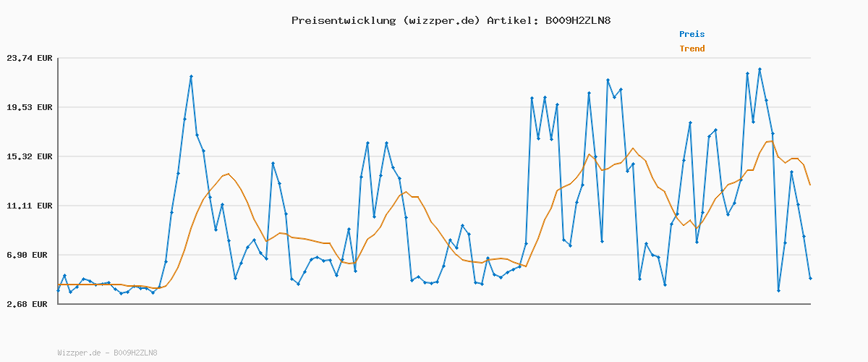The image size is (868, 362).
Task: Select the blue Preis legend label
Action: [692, 34]
